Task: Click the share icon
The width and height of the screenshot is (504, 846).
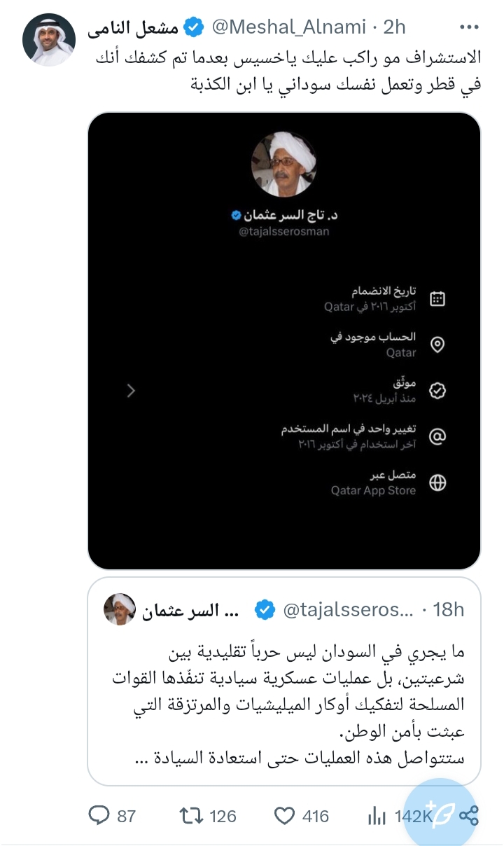Action: click(469, 815)
